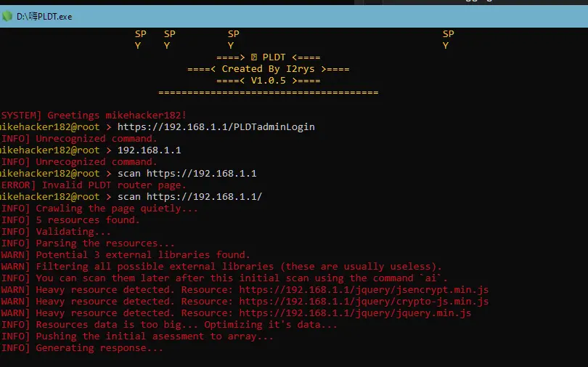Click the 'Parsing the resources...' line
Viewport: 588px width, 367px height.
click(88, 243)
